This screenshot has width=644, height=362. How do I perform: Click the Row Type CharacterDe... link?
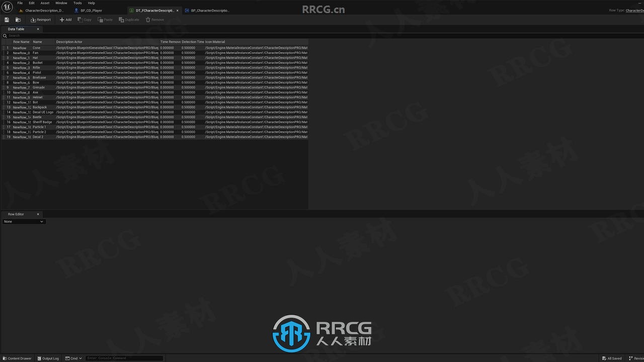(x=634, y=11)
